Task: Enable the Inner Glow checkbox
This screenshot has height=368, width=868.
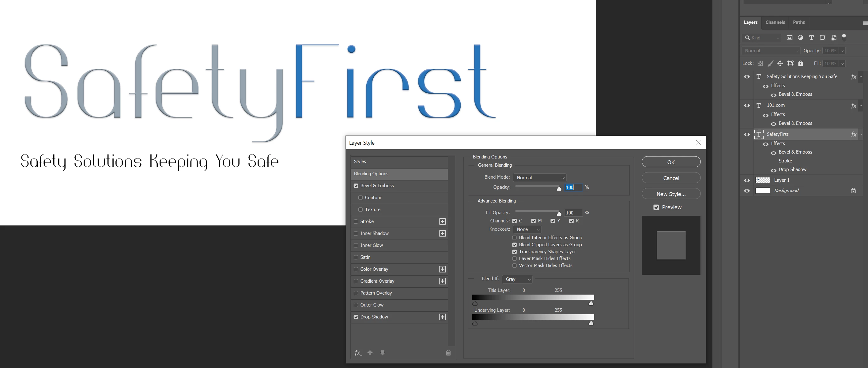Action: [x=356, y=245]
